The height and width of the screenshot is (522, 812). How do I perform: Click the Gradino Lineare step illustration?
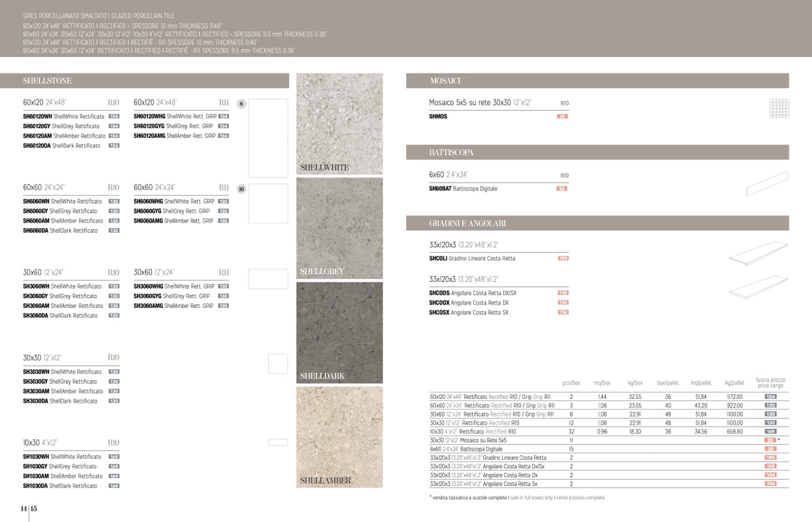click(x=759, y=254)
